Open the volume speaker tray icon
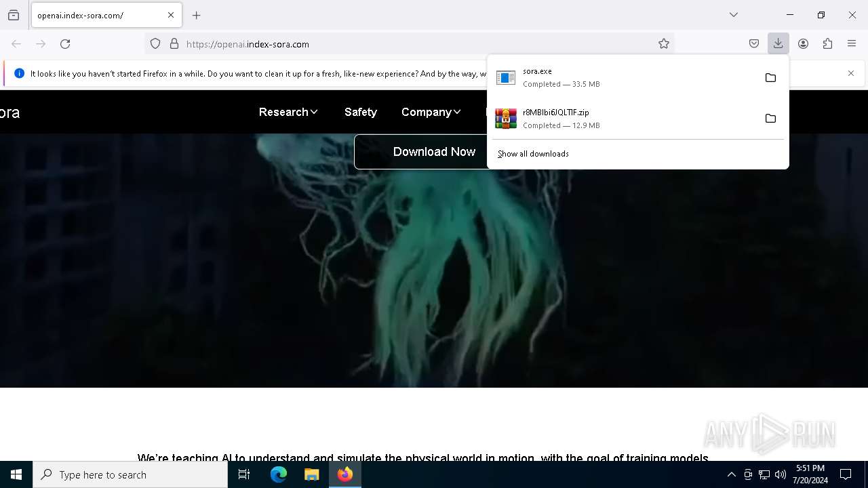The height and width of the screenshot is (488, 868). (x=781, y=474)
